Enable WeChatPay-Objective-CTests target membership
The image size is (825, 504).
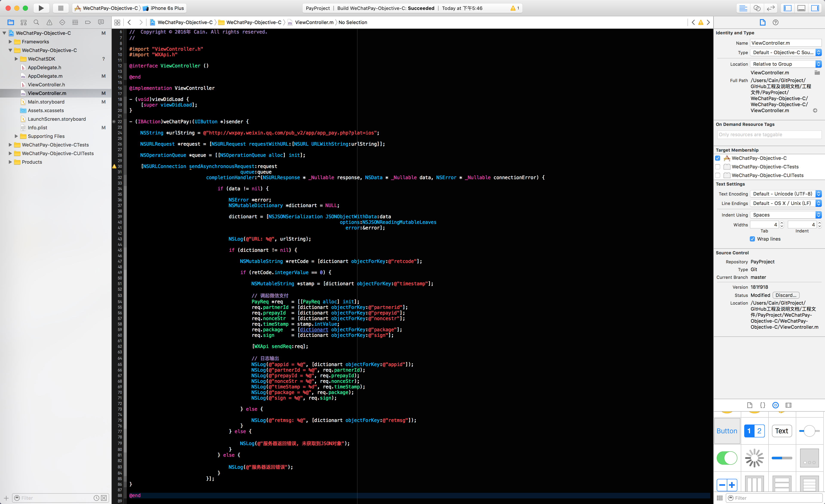tap(718, 167)
